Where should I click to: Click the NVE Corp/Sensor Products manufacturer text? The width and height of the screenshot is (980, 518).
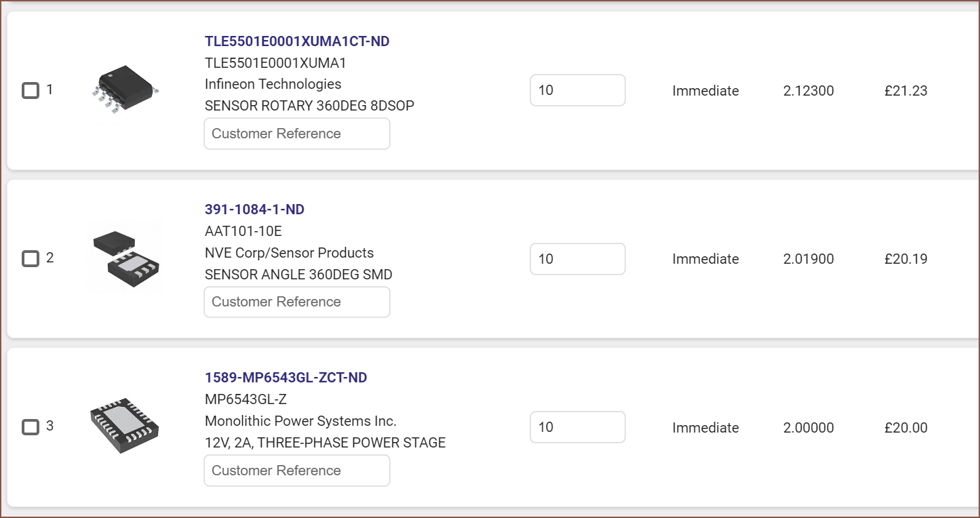coord(290,253)
